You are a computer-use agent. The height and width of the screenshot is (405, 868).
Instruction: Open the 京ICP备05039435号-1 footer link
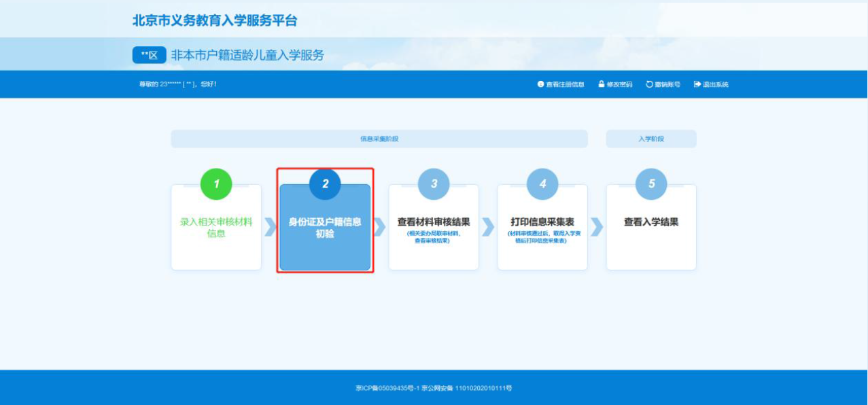(x=387, y=388)
